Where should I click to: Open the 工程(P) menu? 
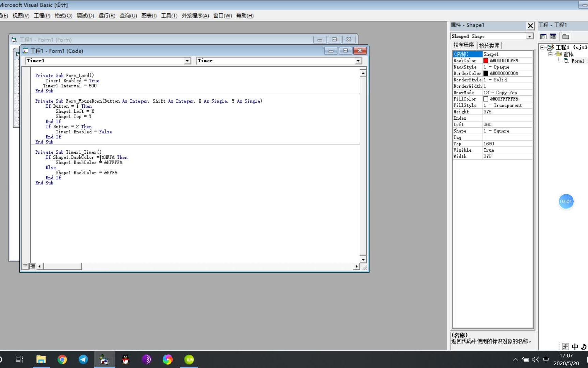pos(42,16)
